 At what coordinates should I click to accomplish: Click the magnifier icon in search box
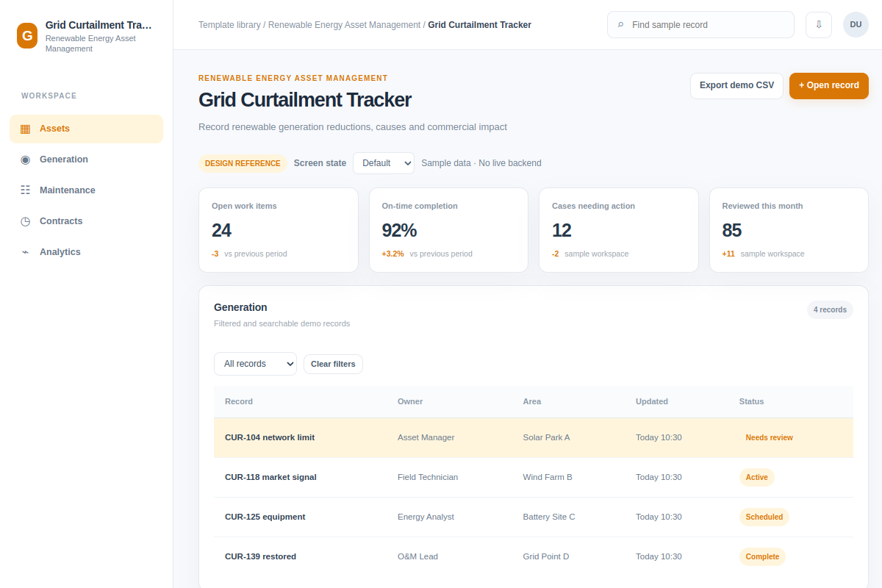(620, 25)
